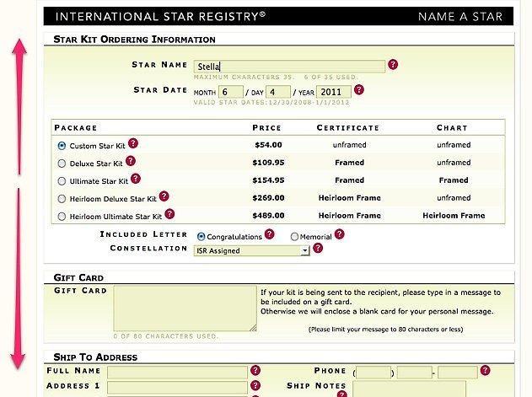
Task: Expand the ISR Assigned constellation dropdown
Action: [x=252, y=250]
